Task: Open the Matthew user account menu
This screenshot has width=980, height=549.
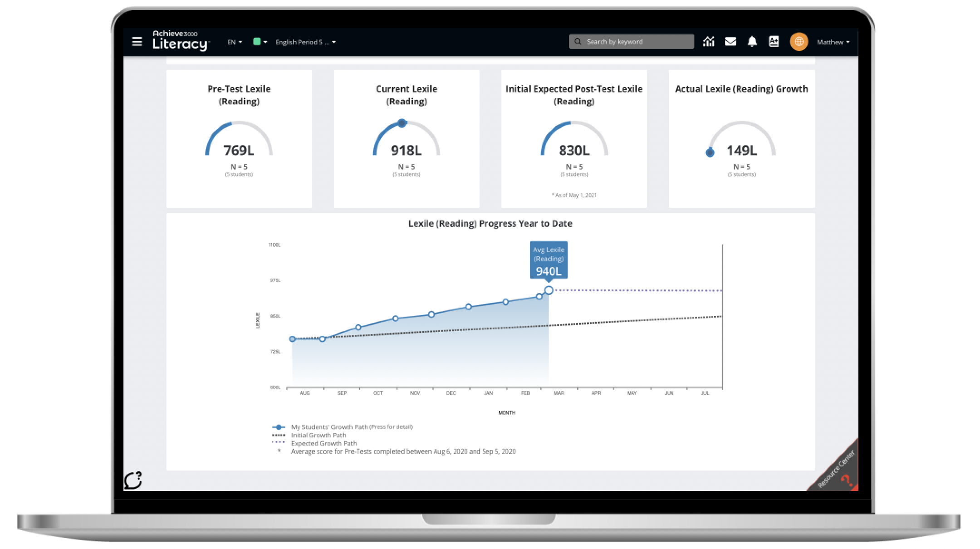Action: click(833, 42)
